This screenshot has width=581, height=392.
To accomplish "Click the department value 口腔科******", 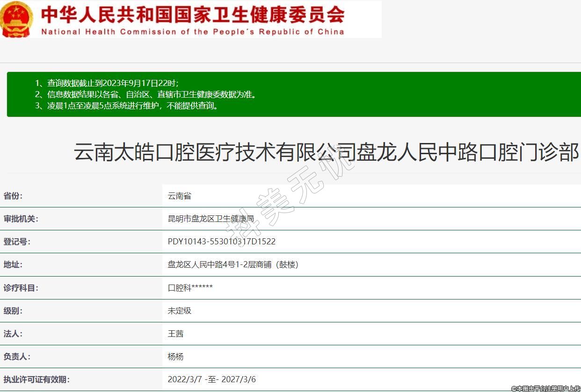I will click(x=190, y=288).
